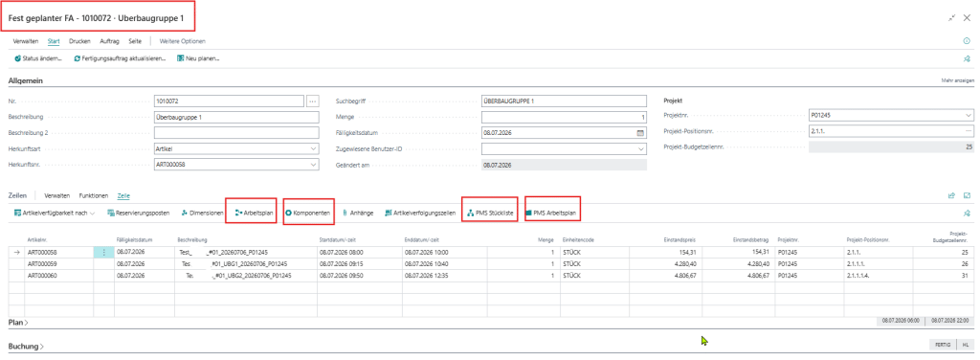Collapse the Allgemein section header
Viewport: 980px width, 360px height.
point(25,80)
